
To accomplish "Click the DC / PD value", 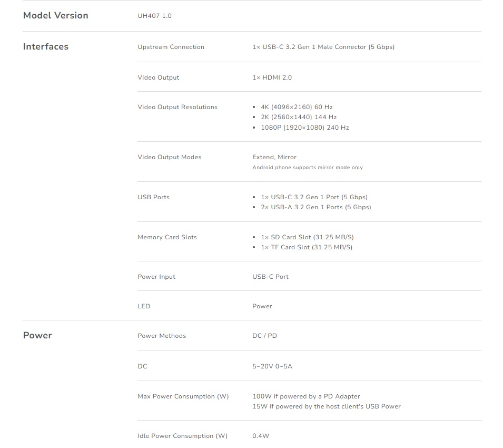I will (264, 336).
